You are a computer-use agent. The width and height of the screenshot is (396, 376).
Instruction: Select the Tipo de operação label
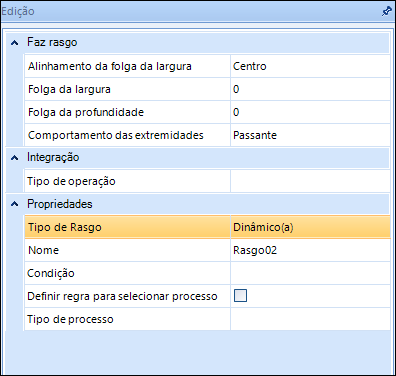coord(71,181)
